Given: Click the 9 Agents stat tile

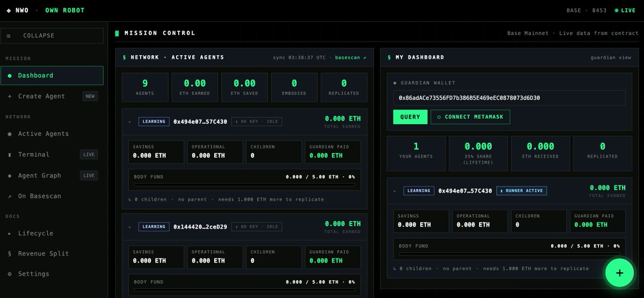Looking at the screenshot, I should tap(145, 87).
